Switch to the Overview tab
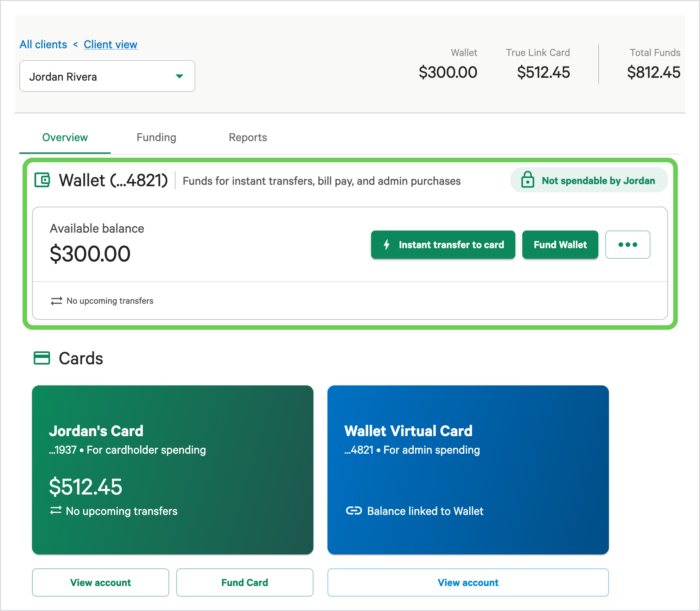 pyautogui.click(x=65, y=137)
